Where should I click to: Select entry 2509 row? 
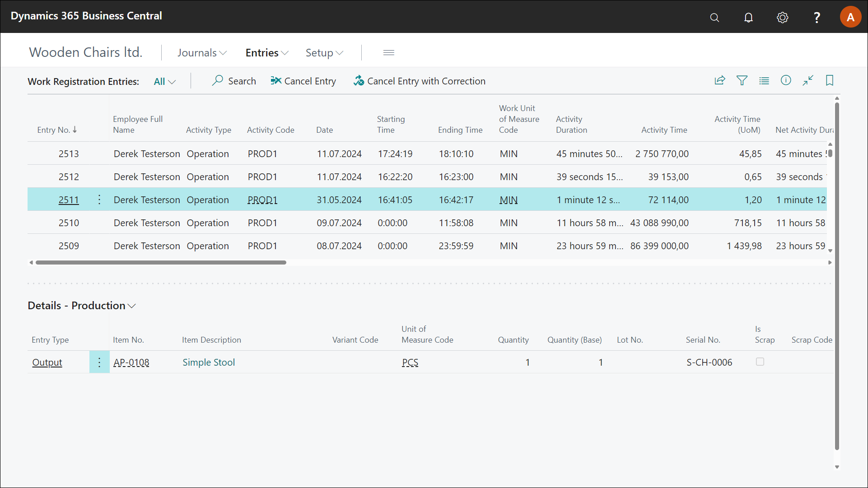[x=427, y=246]
